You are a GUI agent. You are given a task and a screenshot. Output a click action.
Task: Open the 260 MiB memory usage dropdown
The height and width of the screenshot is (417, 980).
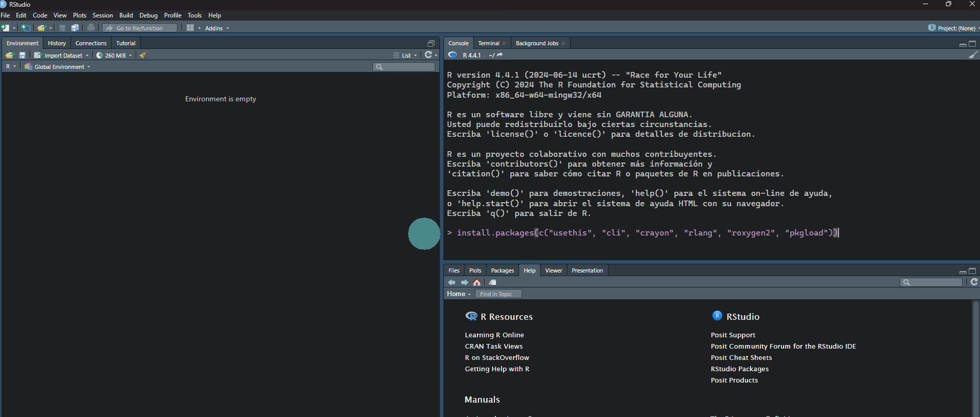pos(115,55)
